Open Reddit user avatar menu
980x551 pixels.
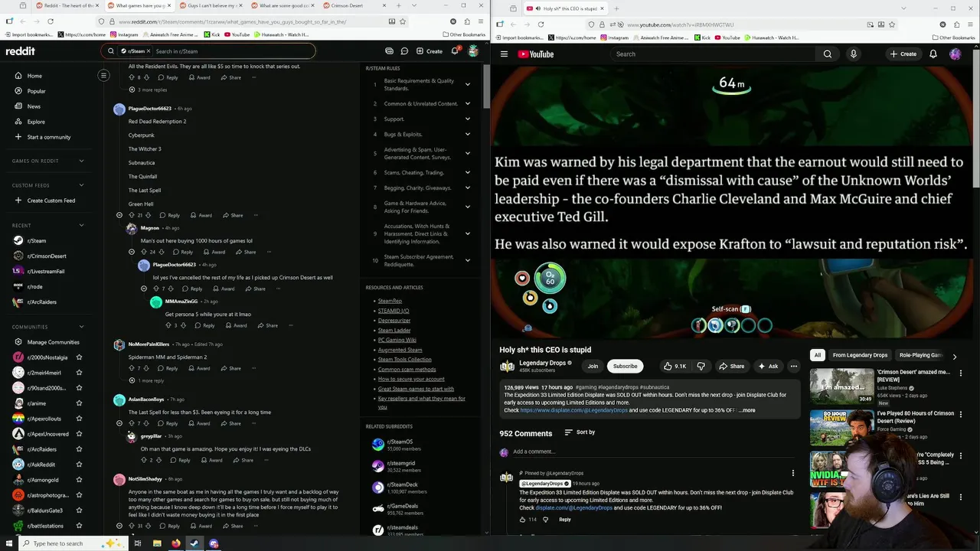[473, 51]
